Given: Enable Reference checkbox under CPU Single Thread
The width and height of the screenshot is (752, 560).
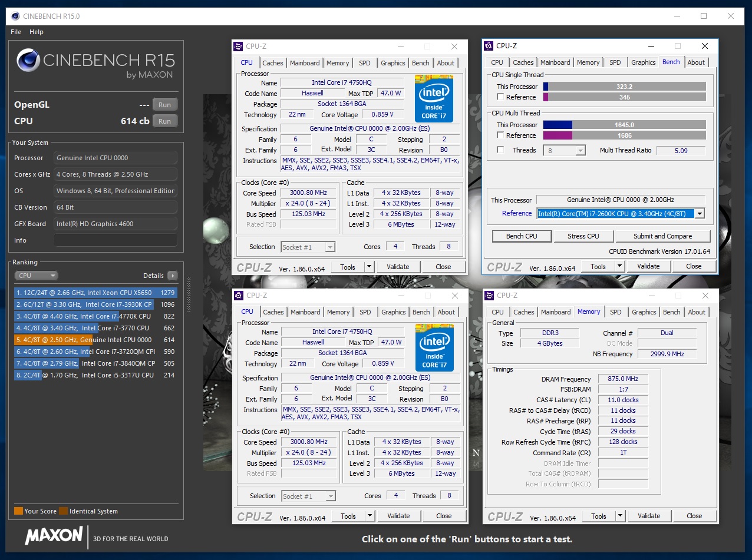Looking at the screenshot, I should 500,97.
